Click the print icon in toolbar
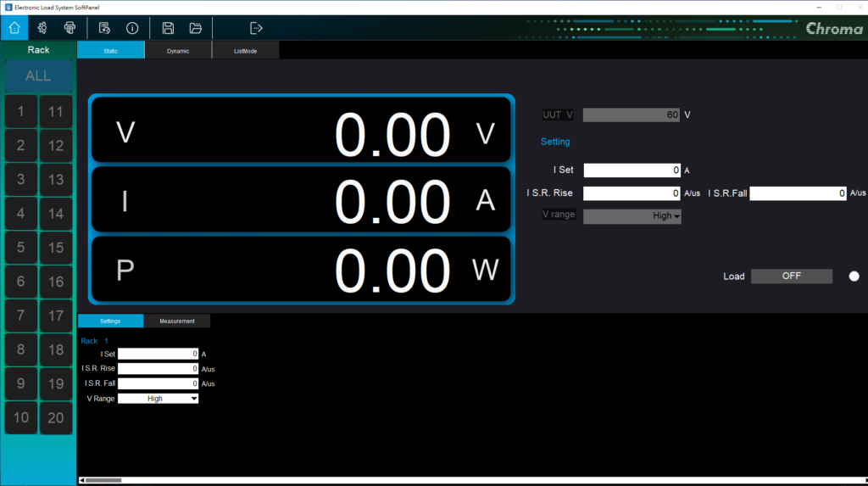 (70, 28)
